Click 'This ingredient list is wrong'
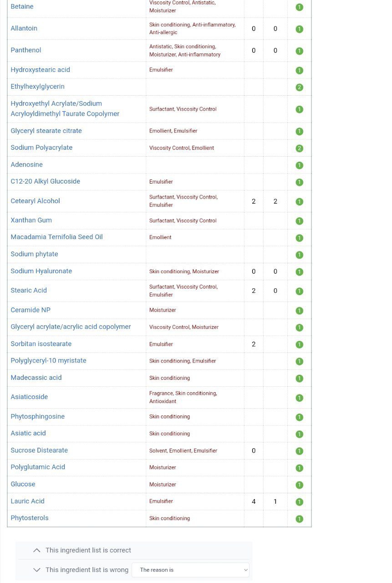 (x=87, y=570)
